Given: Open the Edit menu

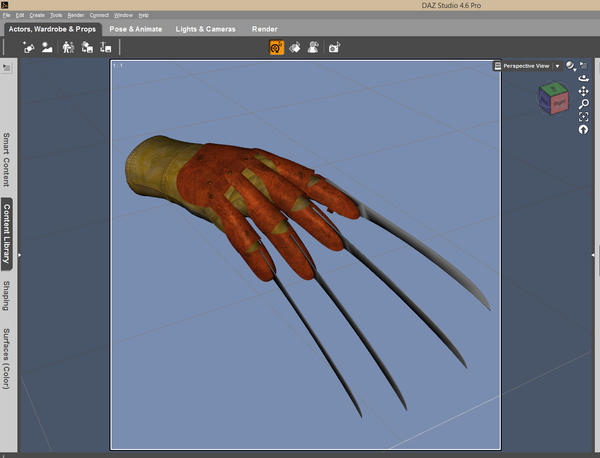Looking at the screenshot, I should pos(20,15).
